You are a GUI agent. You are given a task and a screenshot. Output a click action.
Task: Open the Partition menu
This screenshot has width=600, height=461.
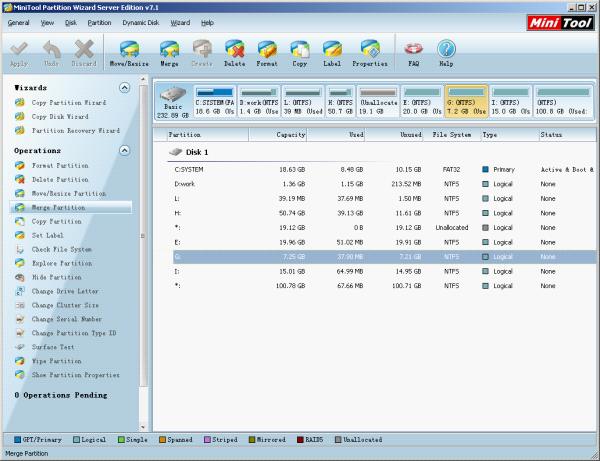tap(99, 23)
